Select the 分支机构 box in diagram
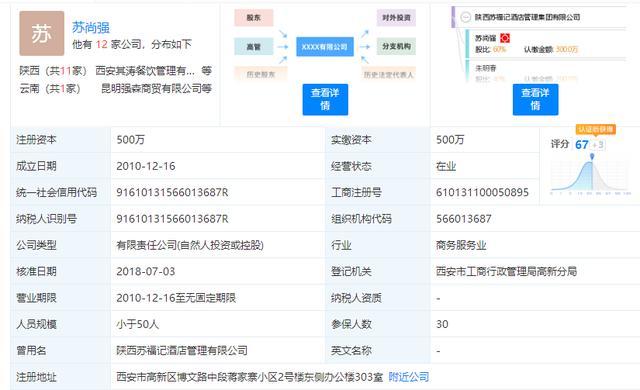Image resolution: width=640 pixels, height=390 pixels. pos(396,47)
